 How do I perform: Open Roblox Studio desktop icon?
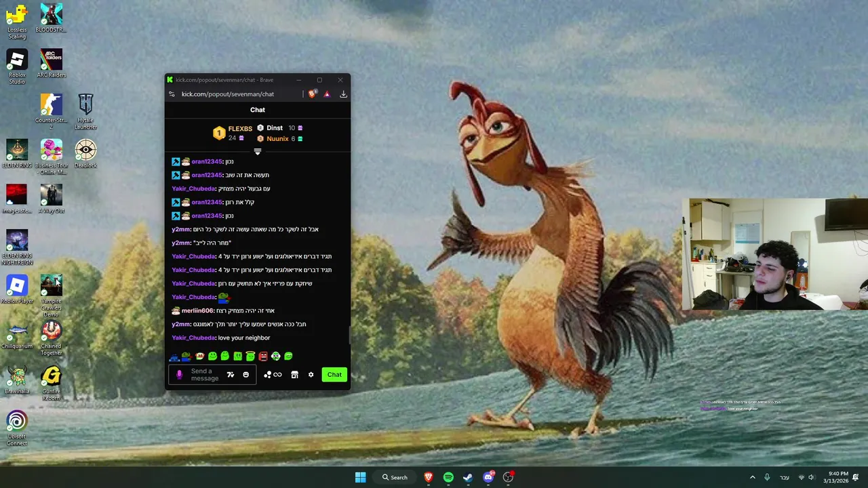point(17,67)
